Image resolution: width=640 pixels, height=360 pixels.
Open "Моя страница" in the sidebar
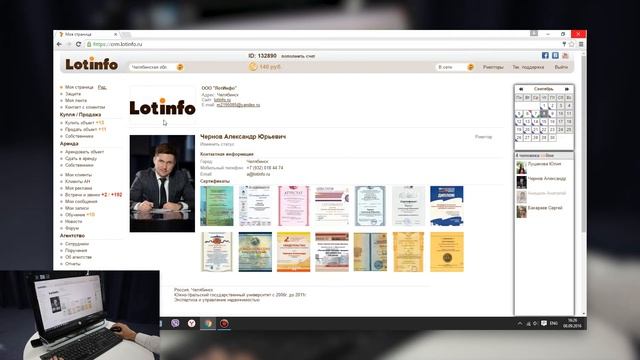pyautogui.click(x=79, y=87)
